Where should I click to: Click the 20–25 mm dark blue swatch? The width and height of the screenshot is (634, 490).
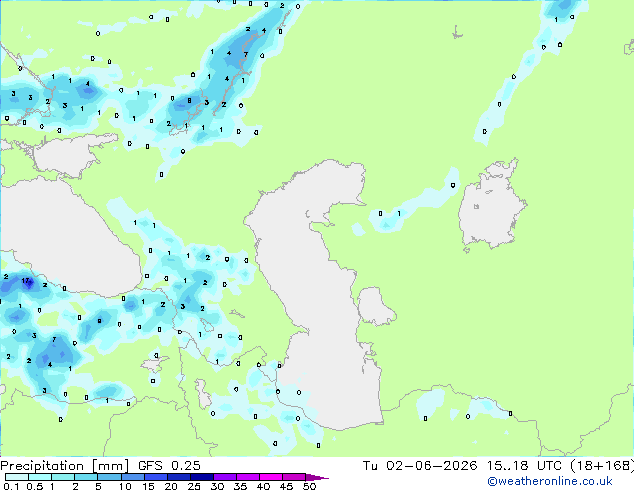click(x=178, y=477)
